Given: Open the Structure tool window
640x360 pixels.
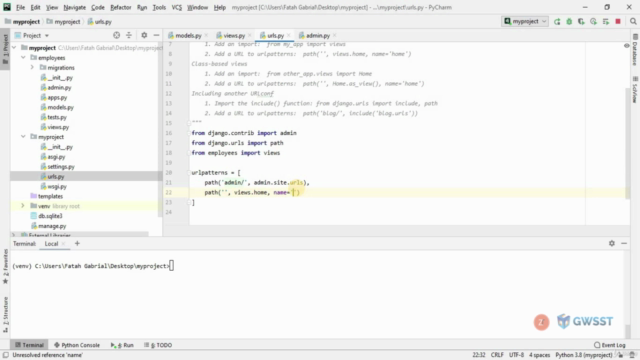Looking at the screenshot, I should coord(5,314).
